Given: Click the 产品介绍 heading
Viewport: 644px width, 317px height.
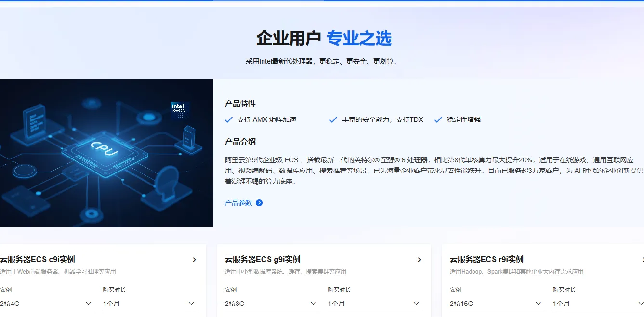Looking at the screenshot, I should [240, 142].
